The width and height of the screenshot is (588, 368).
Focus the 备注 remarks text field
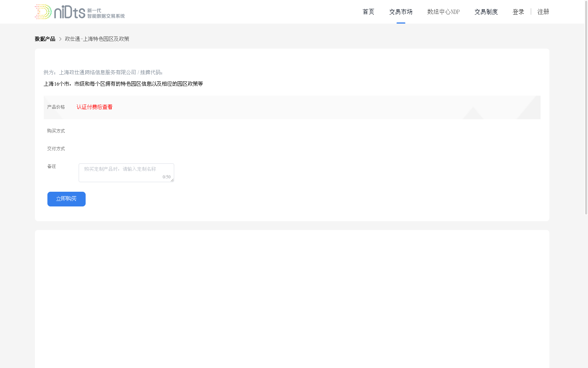coord(126,173)
